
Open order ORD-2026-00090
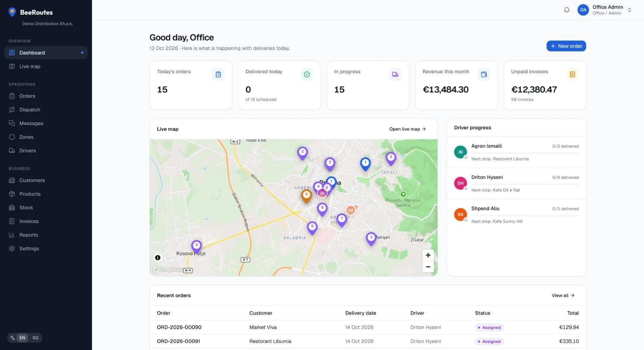[x=179, y=327]
